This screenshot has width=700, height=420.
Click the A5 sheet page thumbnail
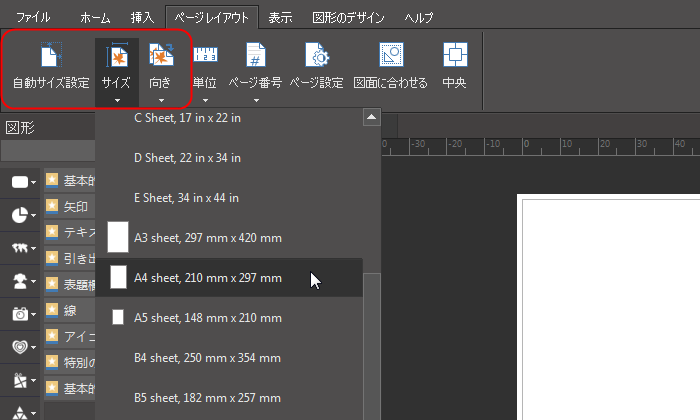(118, 317)
